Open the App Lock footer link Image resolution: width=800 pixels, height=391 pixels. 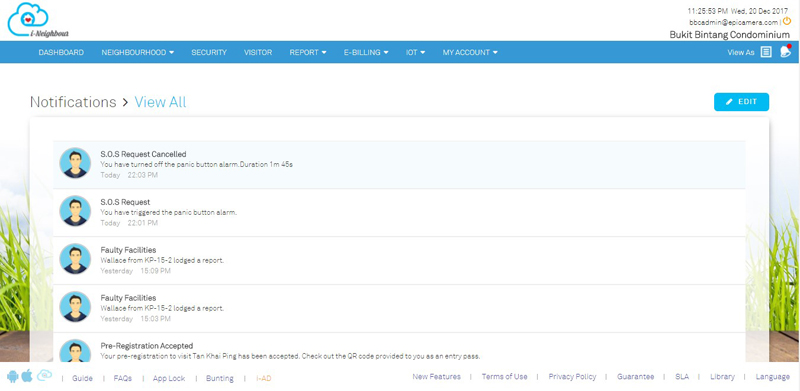[x=169, y=378]
